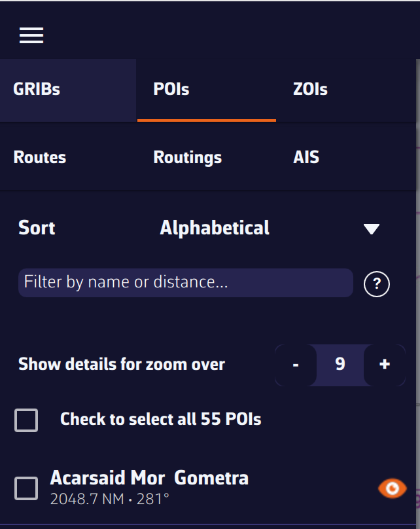The height and width of the screenshot is (529, 420).
Task: Click the zoom level value 9
Action: click(340, 365)
